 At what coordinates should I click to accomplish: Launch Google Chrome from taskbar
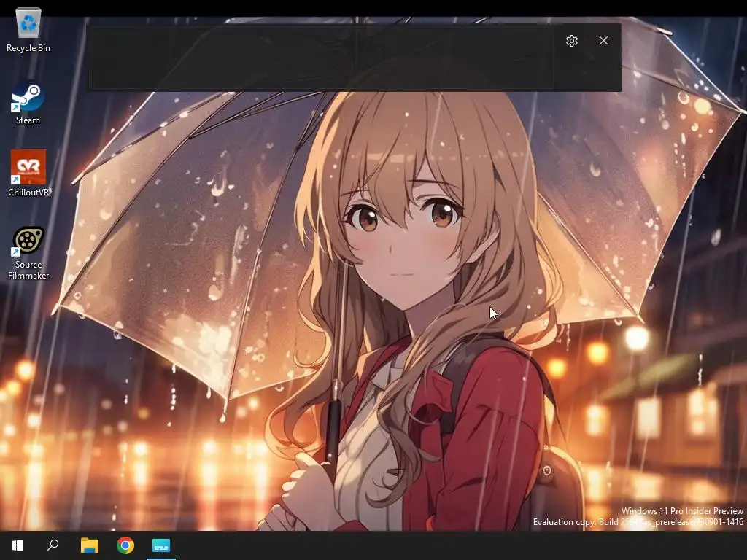tap(125, 545)
